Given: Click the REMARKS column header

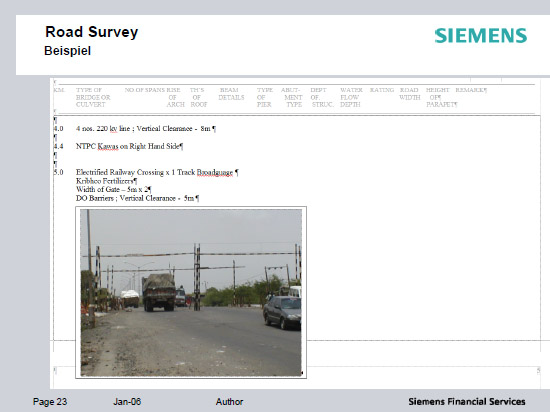Looking at the screenshot, I should (471, 90).
